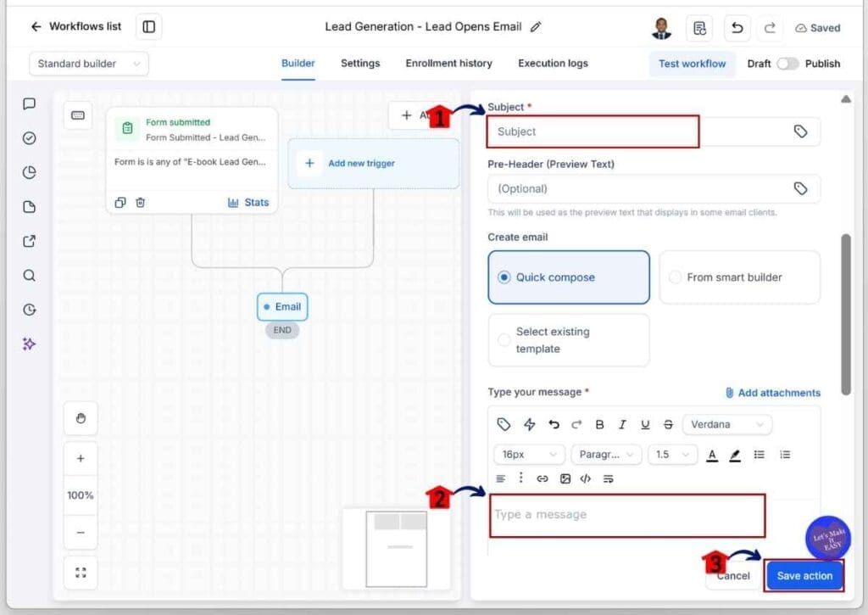
Task: Click Add new trigger
Action: click(374, 164)
